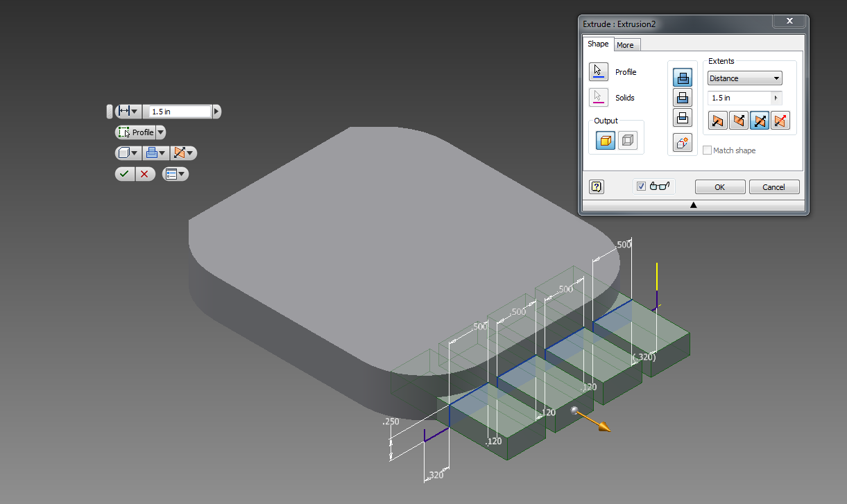The image size is (847, 504).
Task: Uncheck the glasses preview checkbox
Action: (640, 186)
